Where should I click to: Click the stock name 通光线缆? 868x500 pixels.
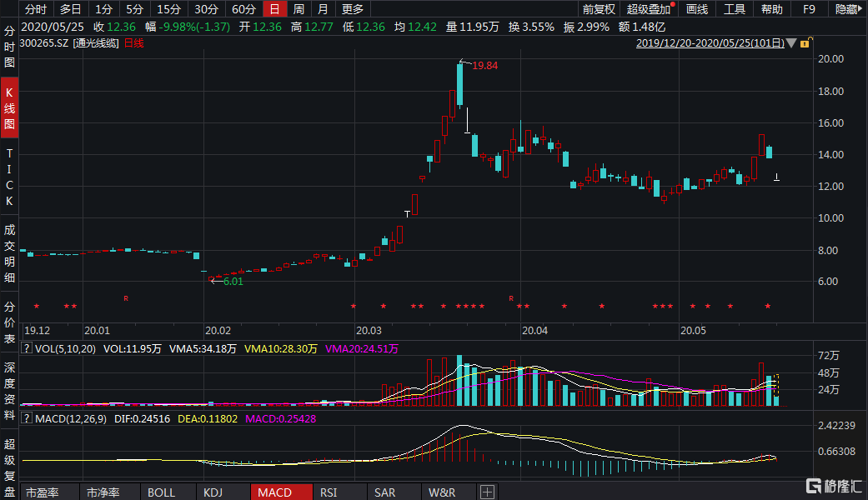pyautogui.click(x=96, y=43)
